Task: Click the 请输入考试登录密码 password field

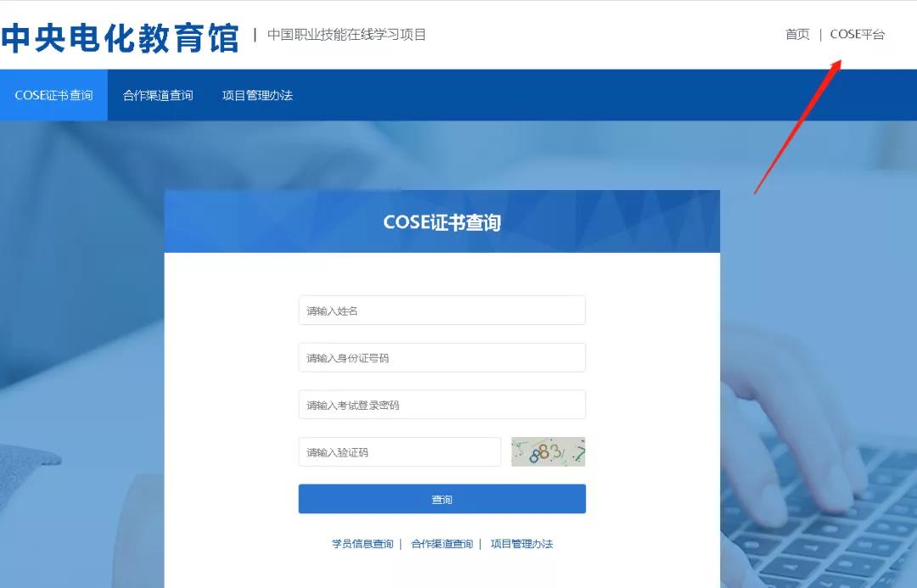Action: [442, 405]
